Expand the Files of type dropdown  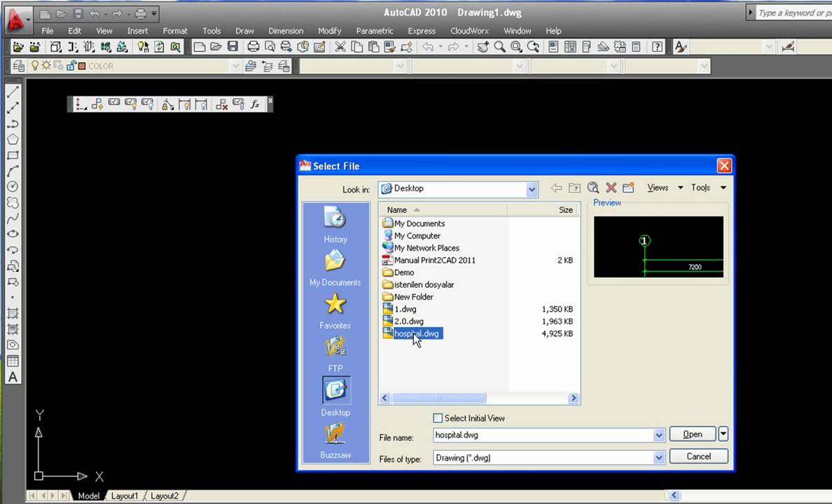pos(658,458)
